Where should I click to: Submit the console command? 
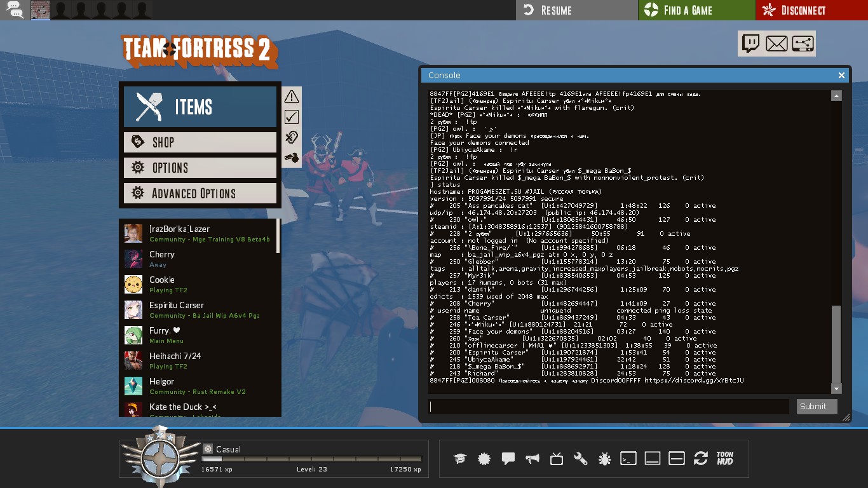pos(817,407)
